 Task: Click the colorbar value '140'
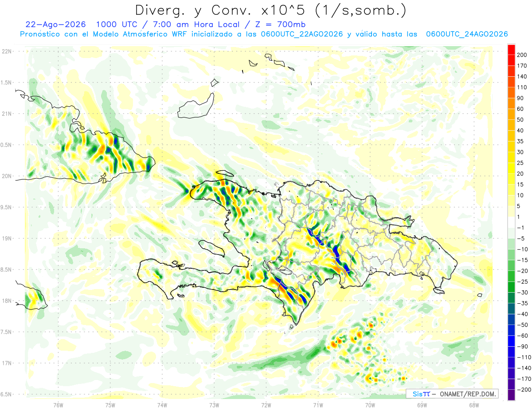(522, 77)
